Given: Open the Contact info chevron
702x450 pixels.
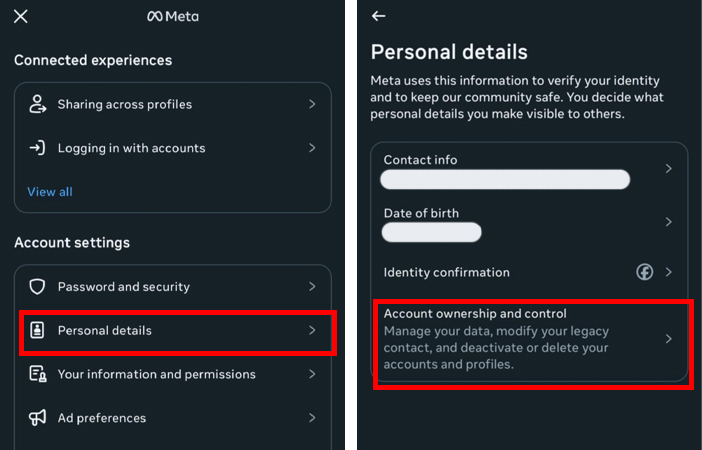Looking at the screenshot, I should coord(668,169).
